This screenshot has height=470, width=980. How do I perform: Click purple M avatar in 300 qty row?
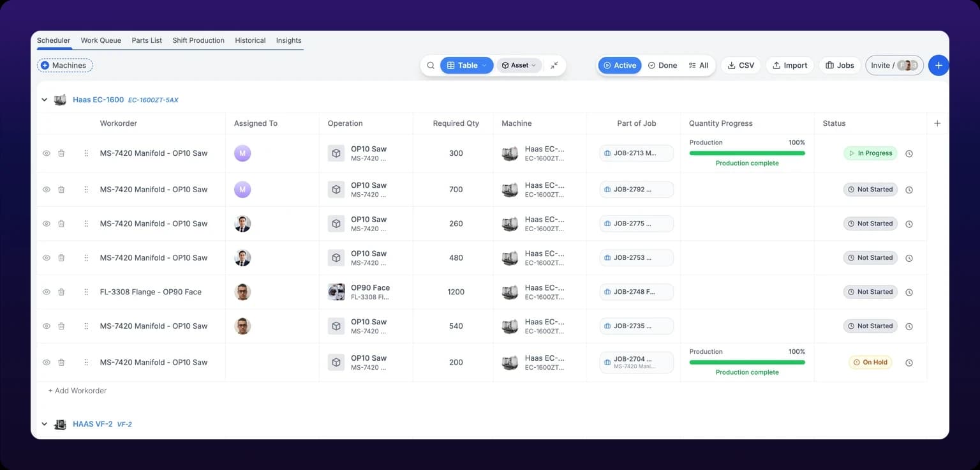[x=242, y=153]
